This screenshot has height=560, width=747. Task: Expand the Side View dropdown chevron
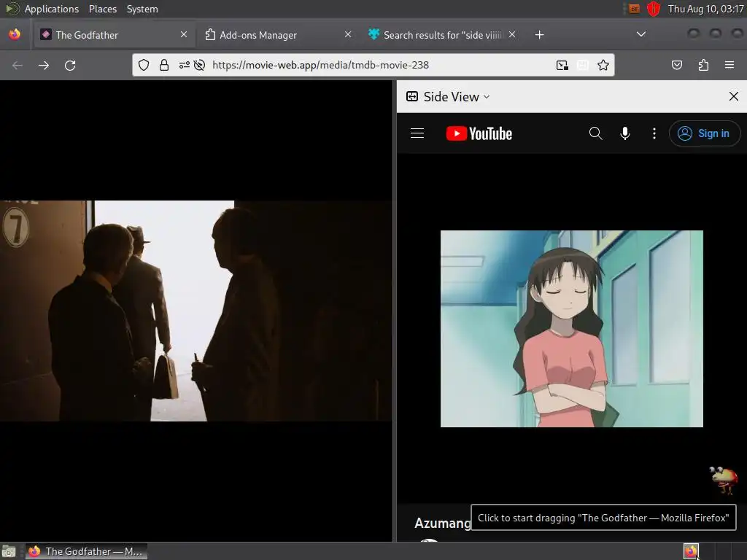point(487,97)
